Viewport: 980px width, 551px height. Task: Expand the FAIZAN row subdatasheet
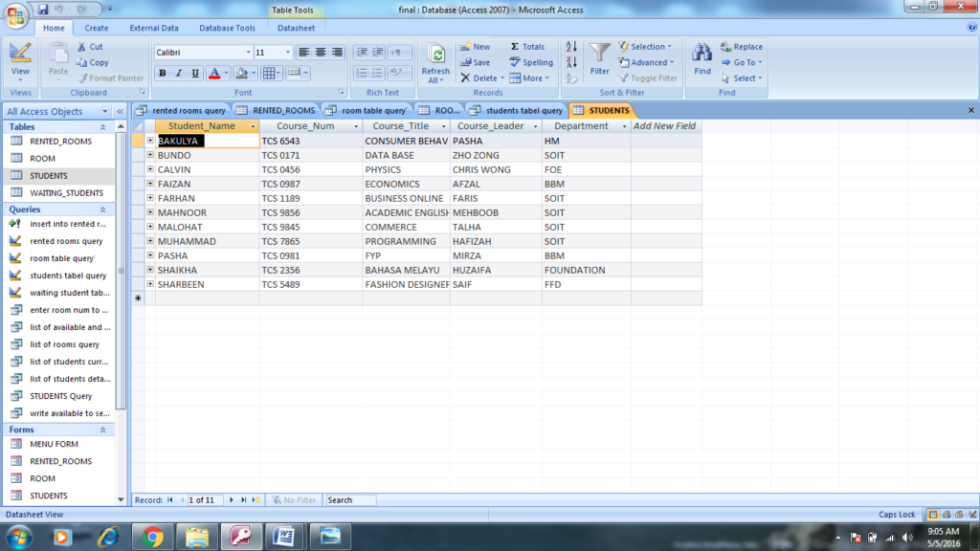(x=150, y=184)
